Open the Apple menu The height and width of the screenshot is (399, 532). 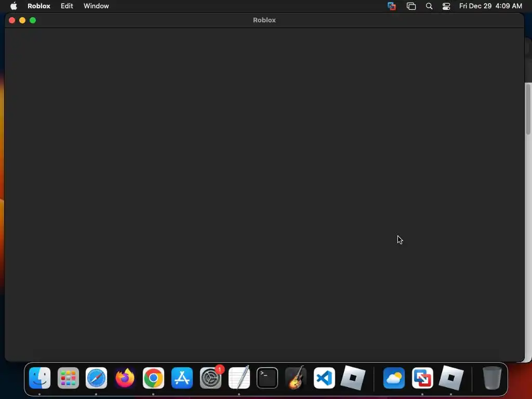click(x=14, y=6)
